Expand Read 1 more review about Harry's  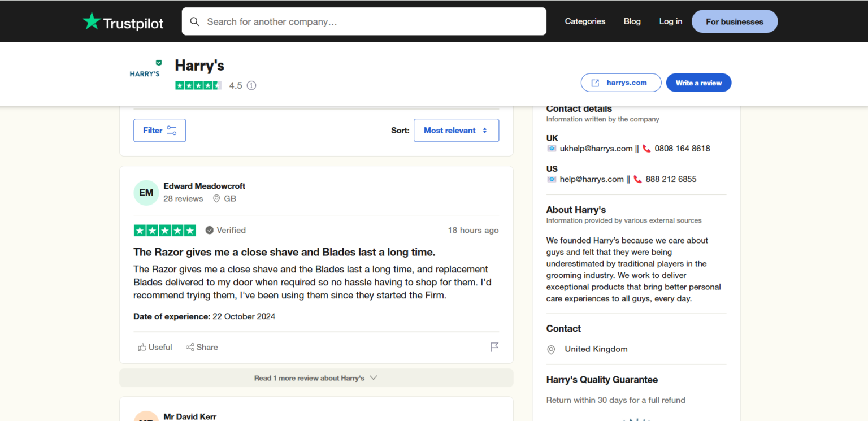coord(316,378)
